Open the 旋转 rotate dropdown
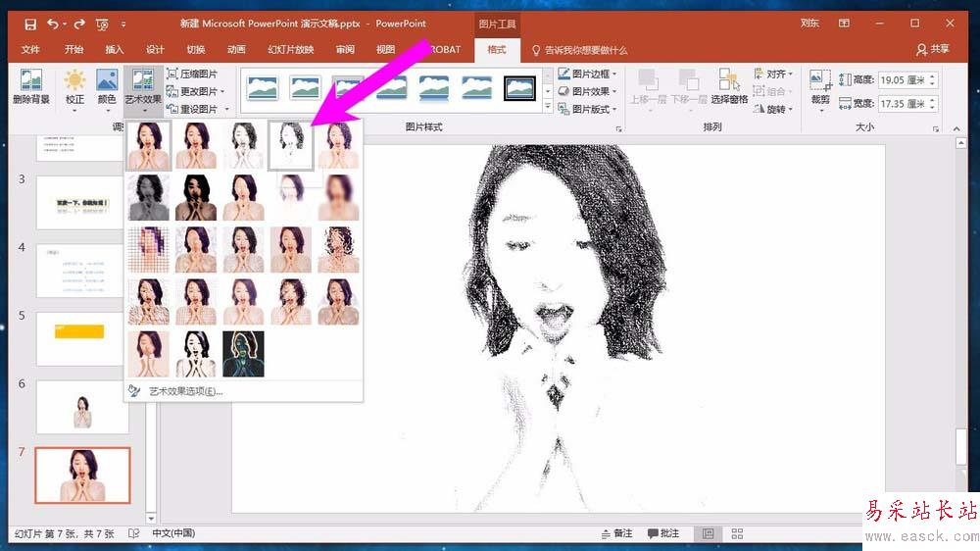Image resolution: width=980 pixels, height=551 pixels. [x=773, y=109]
